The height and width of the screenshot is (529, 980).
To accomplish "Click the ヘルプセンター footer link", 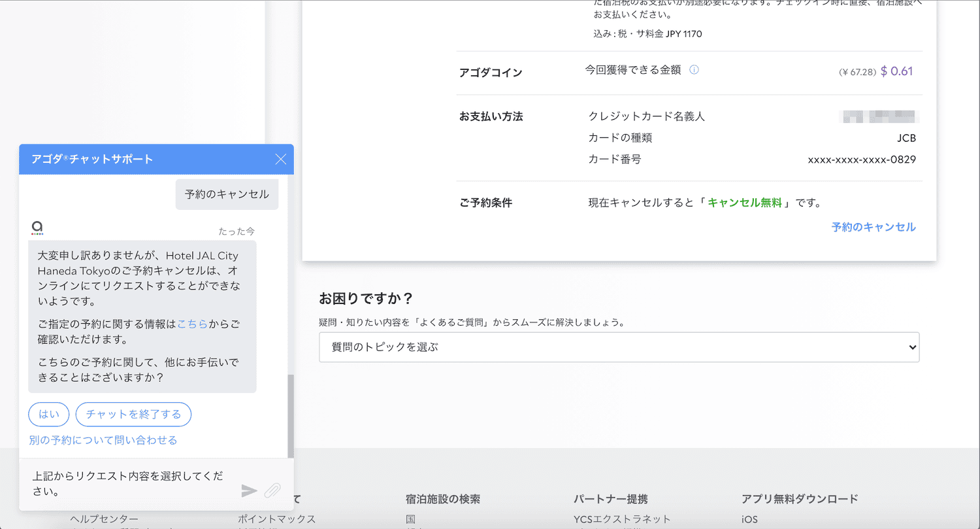I will click(105, 519).
